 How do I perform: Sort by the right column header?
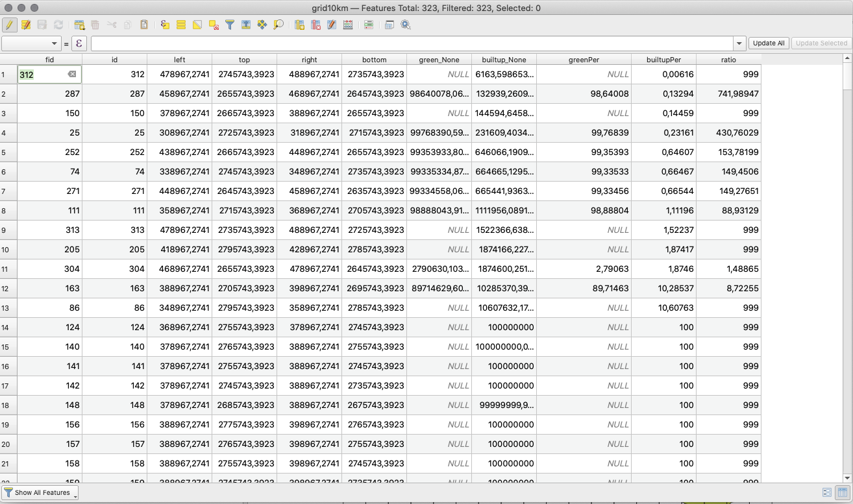pos(309,60)
